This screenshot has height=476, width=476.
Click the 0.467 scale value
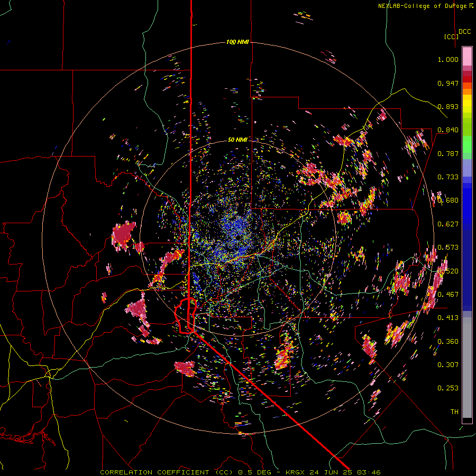[448, 295]
